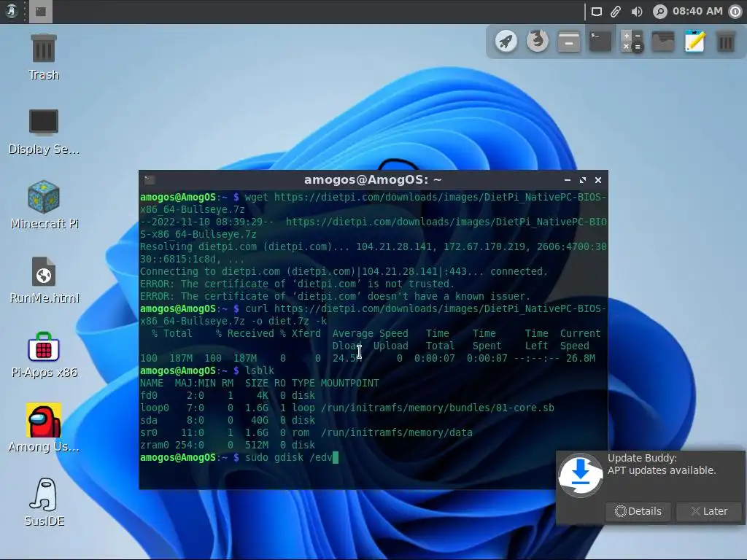Open the trash icon in the dock
The height and width of the screenshot is (560, 747).
click(x=726, y=42)
